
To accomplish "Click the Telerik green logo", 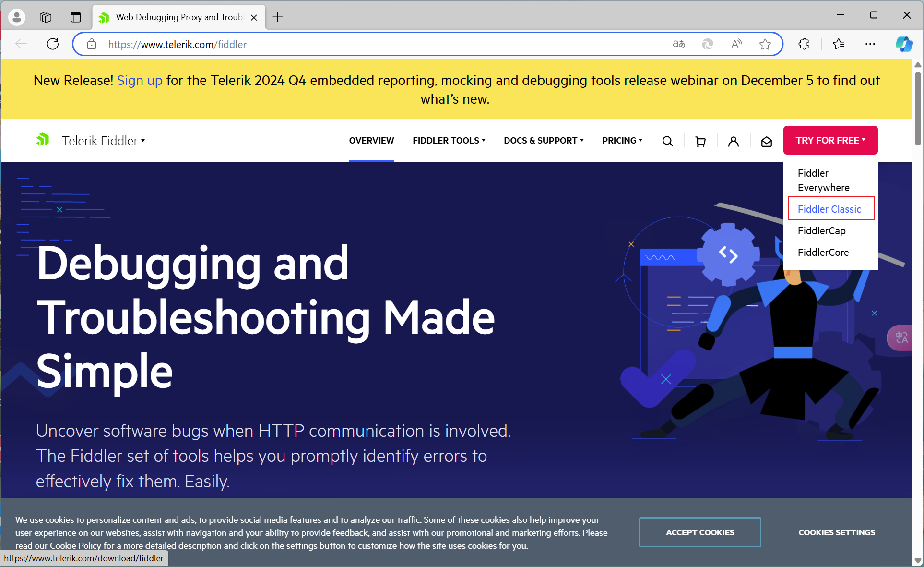I will [x=43, y=140].
